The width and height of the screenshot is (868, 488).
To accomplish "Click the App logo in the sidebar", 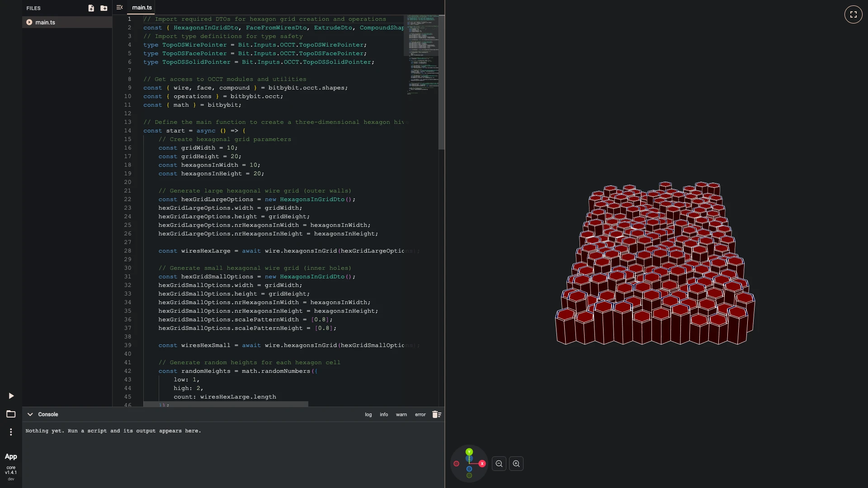I will (11, 456).
